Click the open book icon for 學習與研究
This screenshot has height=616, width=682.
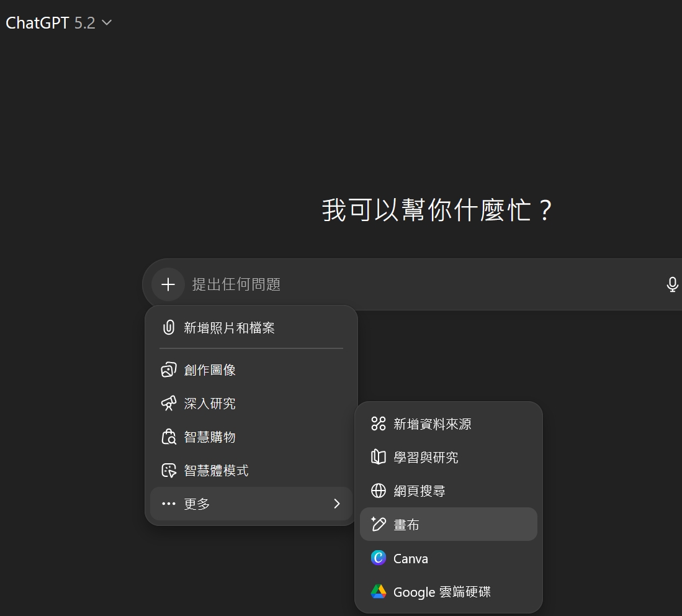tap(379, 458)
